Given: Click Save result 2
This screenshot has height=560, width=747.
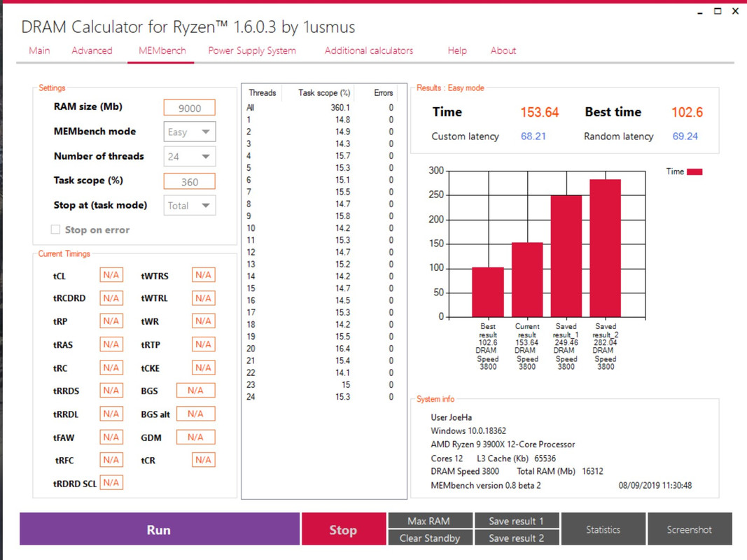Looking at the screenshot, I should coord(517,538).
